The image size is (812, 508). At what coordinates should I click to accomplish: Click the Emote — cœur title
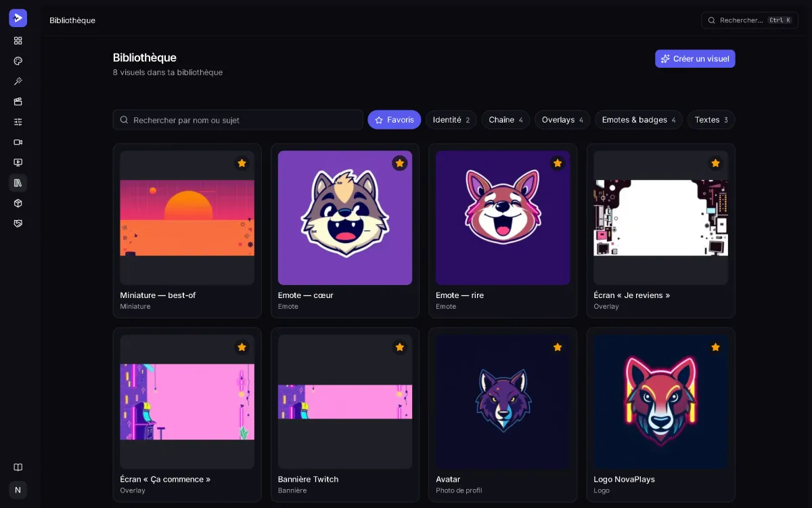306,295
